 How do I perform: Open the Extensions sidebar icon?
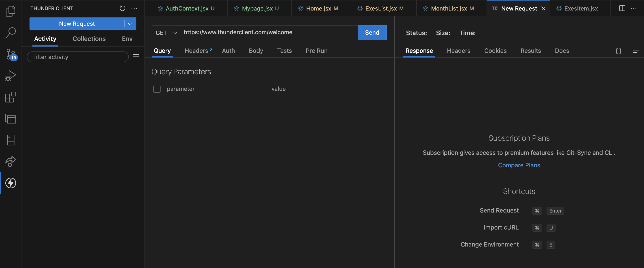pyautogui.click(x=11, y=97)
